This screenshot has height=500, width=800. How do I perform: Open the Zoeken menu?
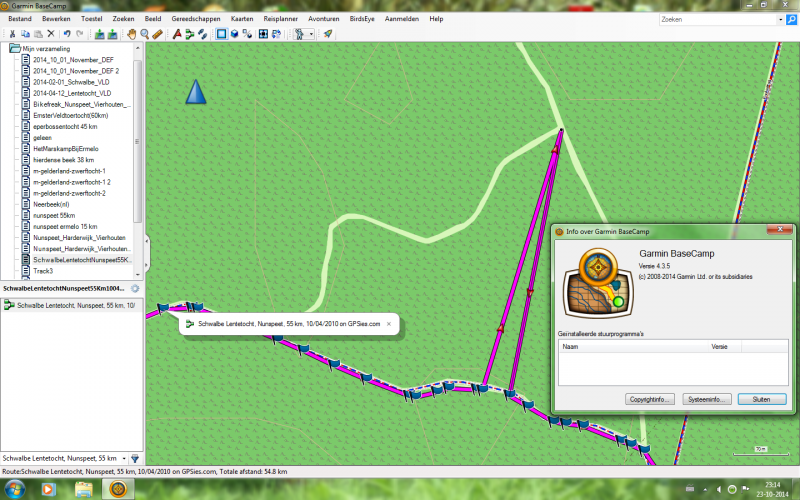point(123,19)
